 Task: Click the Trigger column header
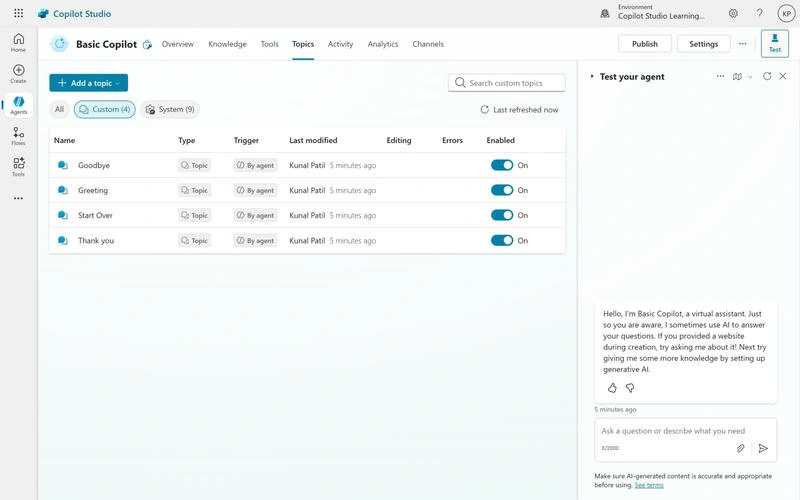tap(246, 140)
